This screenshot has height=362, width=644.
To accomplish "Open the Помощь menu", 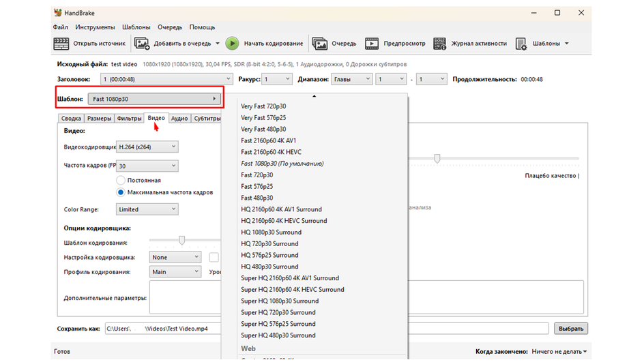I will point(202,27).
